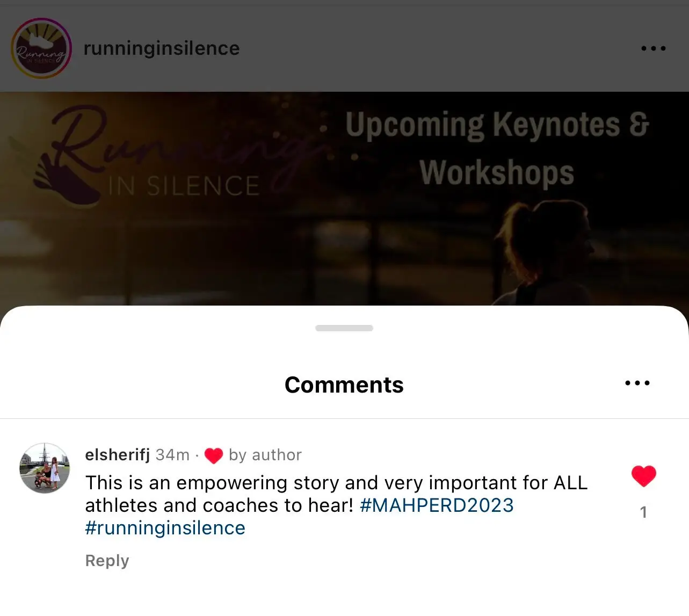This screenshot has width=689, height=616.
Task: Open the #runninginsilence hashtag
Action: [165, 528]
